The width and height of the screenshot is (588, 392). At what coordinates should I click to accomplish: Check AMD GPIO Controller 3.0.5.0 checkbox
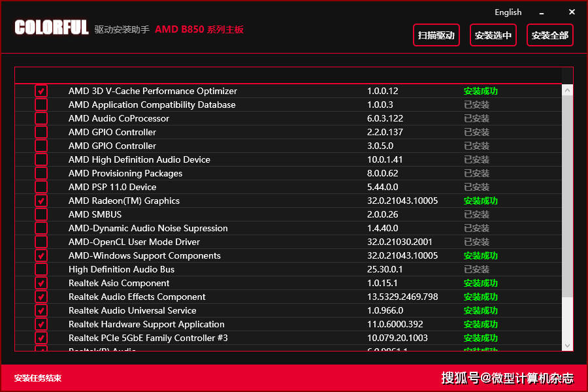pyautogui.click(x=41, y=146)
